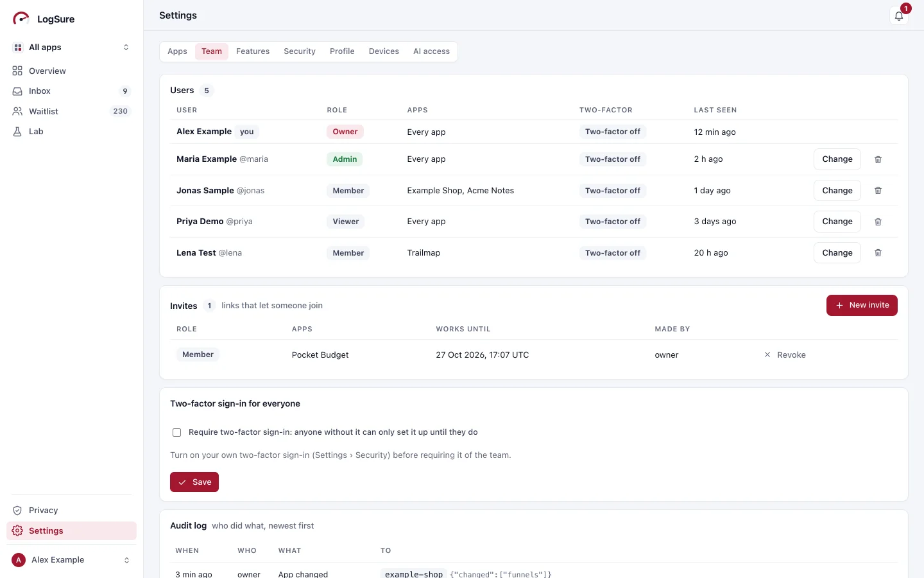
Task: Click example-shop code tag in audit log
Action: [414, 574]
